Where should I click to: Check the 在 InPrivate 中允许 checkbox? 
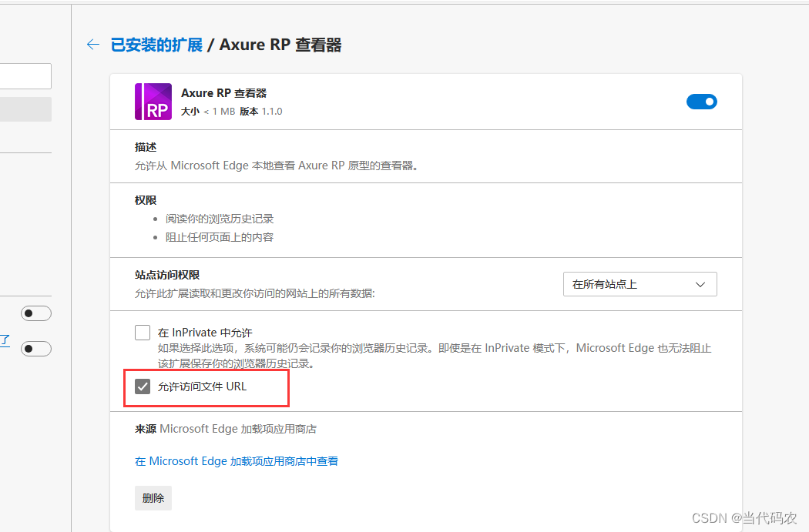coord(143,333)
